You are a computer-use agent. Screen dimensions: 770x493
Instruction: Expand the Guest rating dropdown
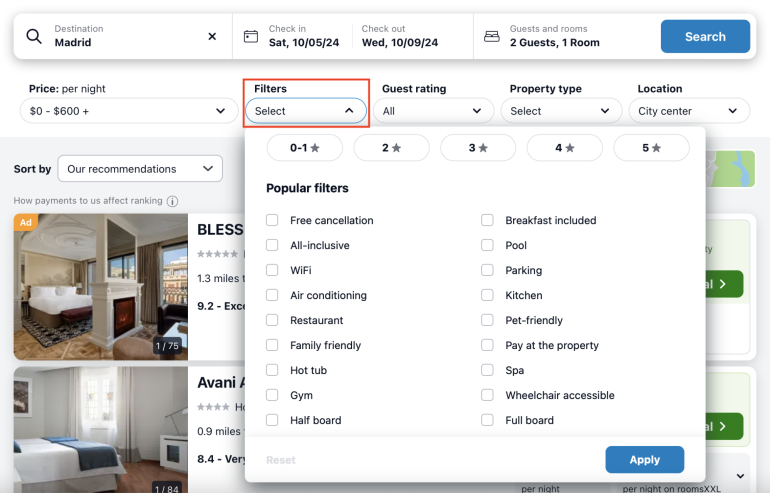coord(437,111)
